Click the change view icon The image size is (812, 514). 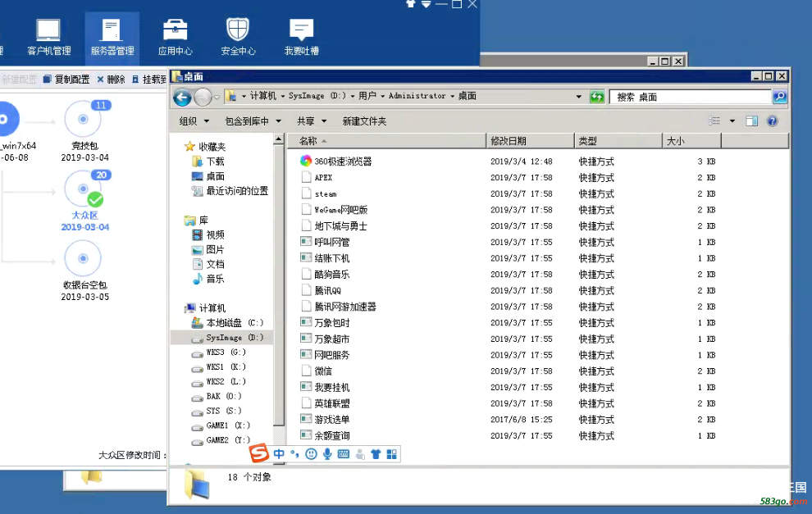pyautogui.click(x=714, y=121)
